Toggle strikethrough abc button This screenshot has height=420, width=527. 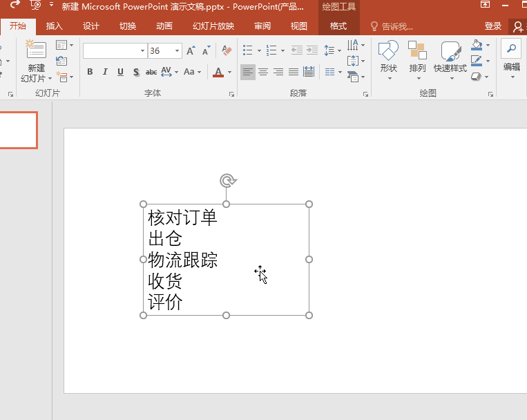click(151, 72)
